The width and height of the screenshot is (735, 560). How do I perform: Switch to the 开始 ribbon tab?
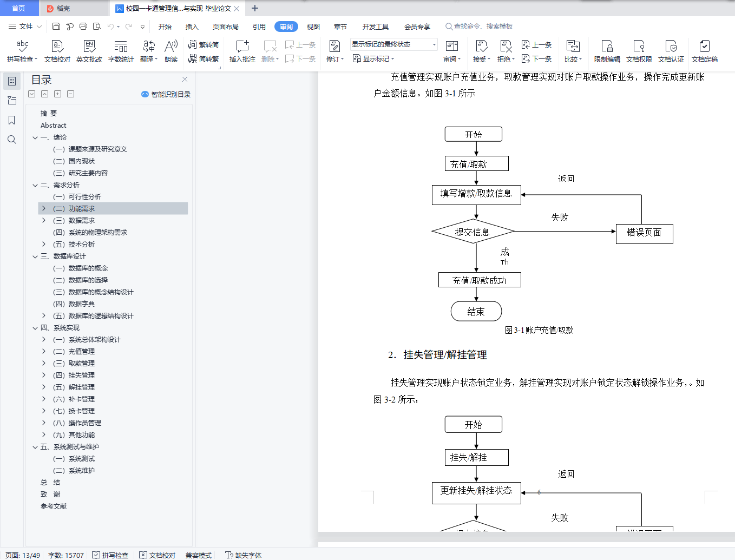click(x=165, y=27)
